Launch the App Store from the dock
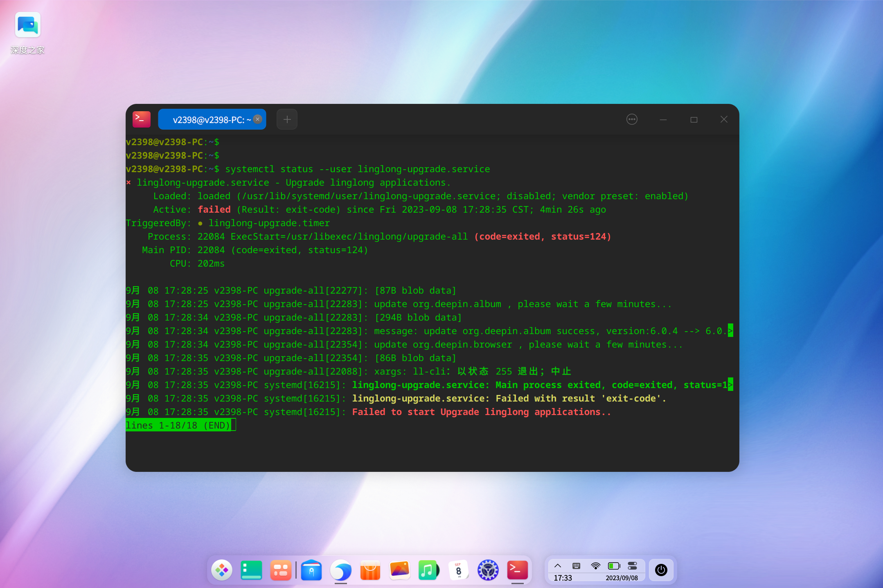 click(370, 570)
